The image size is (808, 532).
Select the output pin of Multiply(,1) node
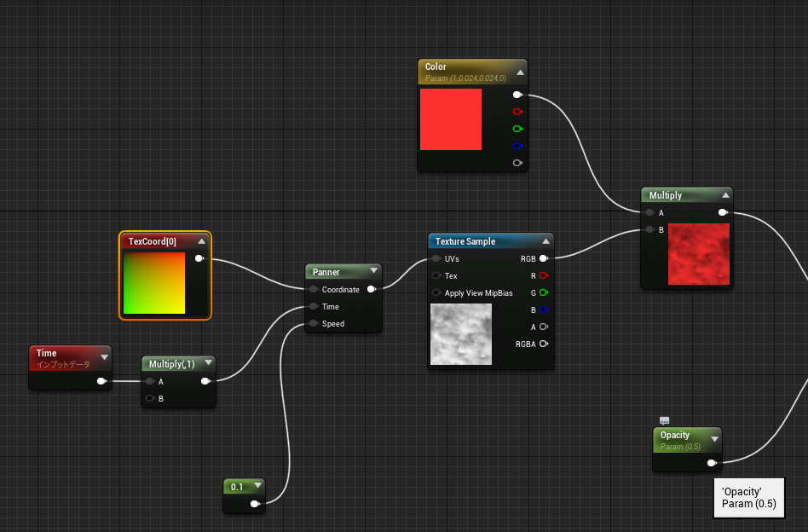pyautogui.click(x=205, y=381)
